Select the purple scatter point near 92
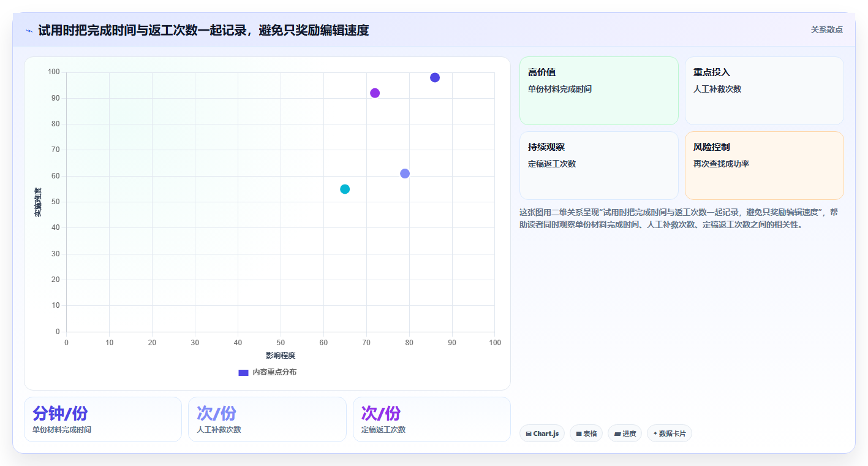The width and height of the screenshot is (868, 466). (375, 93)
